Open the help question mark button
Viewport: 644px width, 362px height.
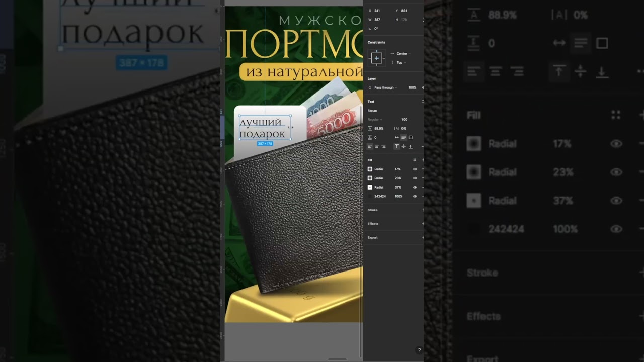tap(419, 350)
